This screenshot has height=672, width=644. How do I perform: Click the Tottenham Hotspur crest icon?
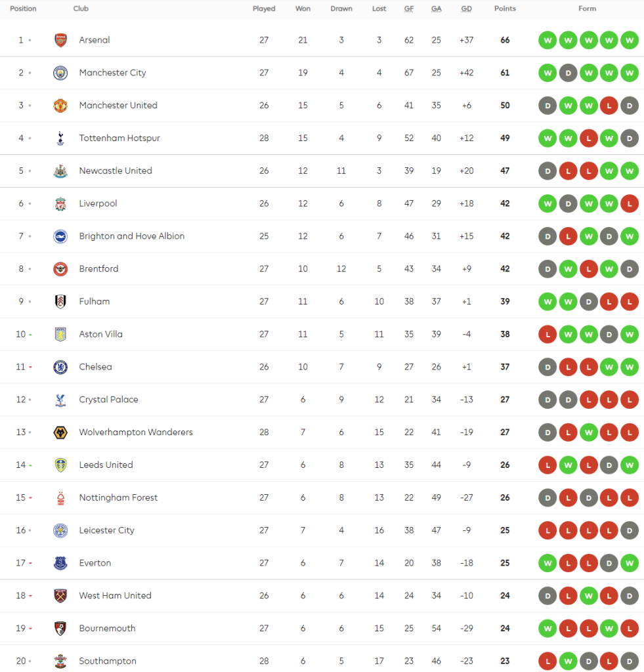[x=60, y=138]
